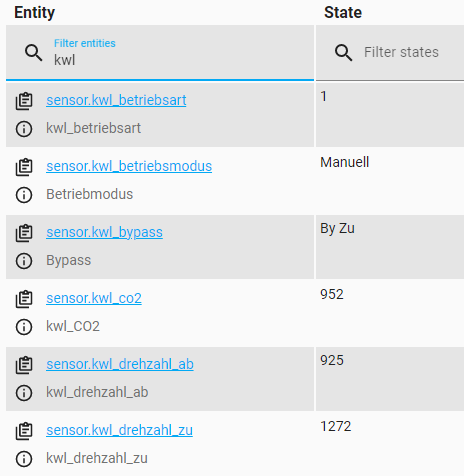Viewport: 464px width, 476px height.
Task: Show info for Betriebmodus entity
Action: pos(24,195)
